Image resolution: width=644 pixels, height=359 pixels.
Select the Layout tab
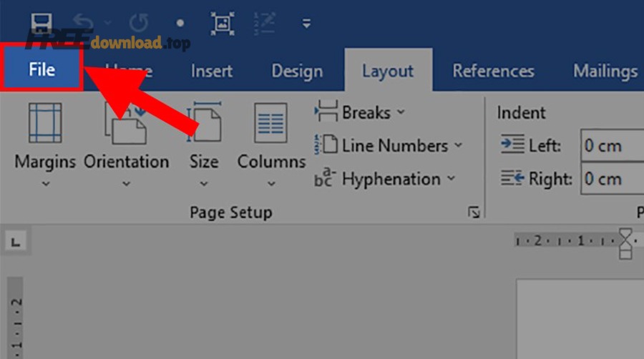pos(388,71)
